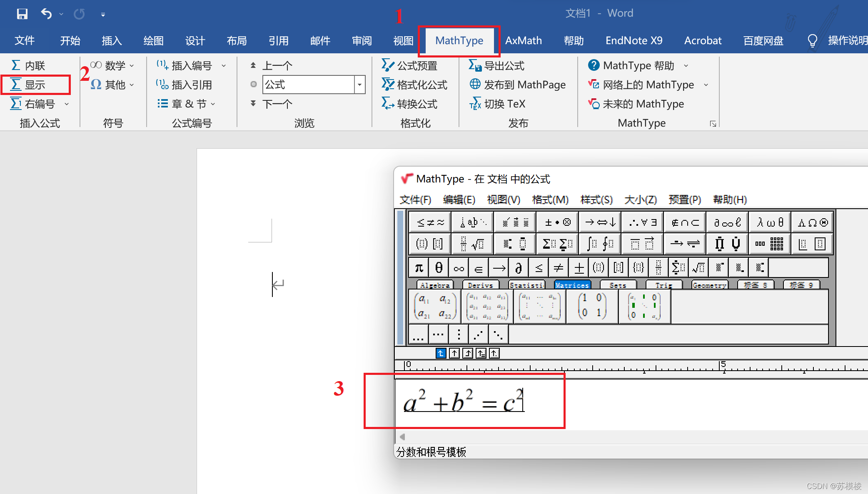
Task: Click 未来的 MathType link
Action: pyautogui.click(x=636, y=104)
